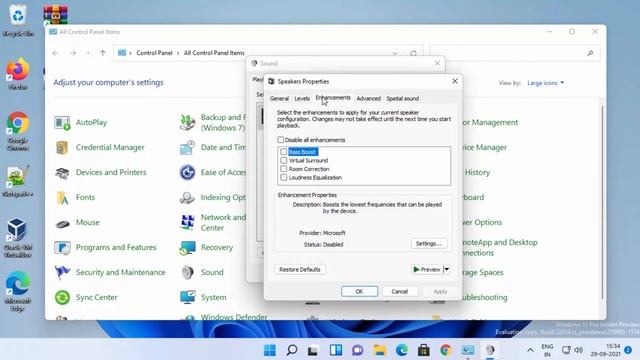This screenshot has width=640, height=360.
Task: Open File Explorer from the taskbar
Action: 380,350
